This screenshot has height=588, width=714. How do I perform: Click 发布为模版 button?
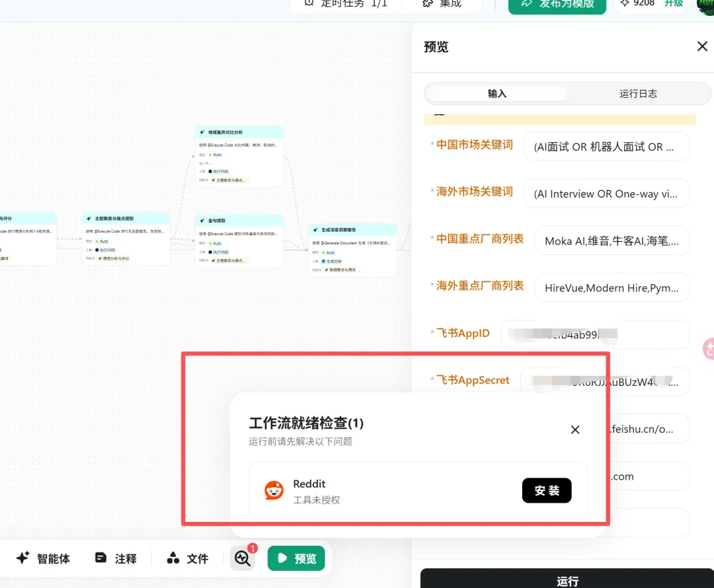tap(557, 4)
